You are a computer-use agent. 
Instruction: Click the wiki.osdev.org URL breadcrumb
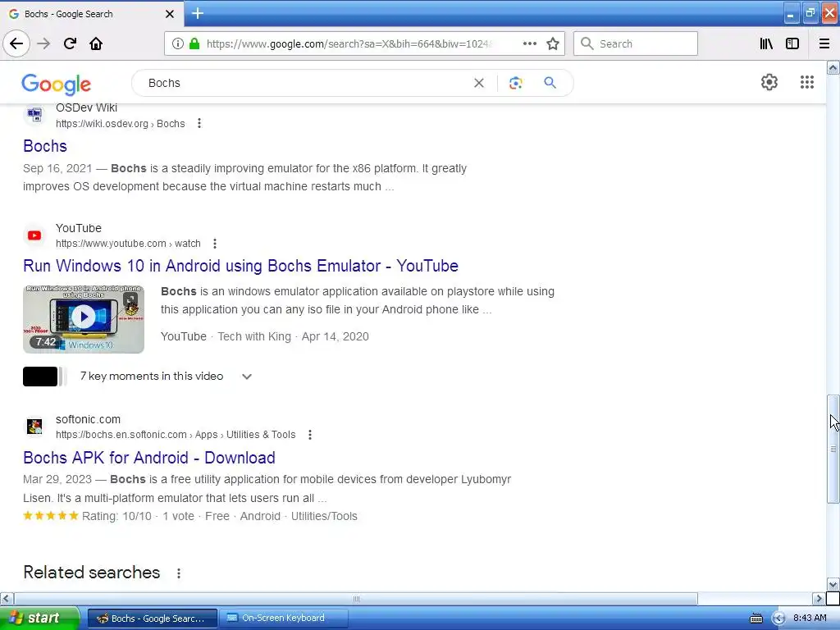coord(120,124)
